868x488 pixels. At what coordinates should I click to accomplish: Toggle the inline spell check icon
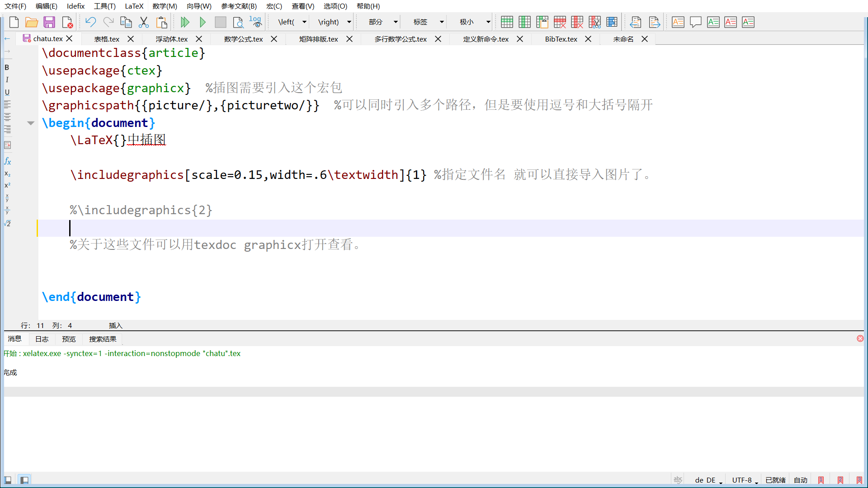tap(678, 480)
